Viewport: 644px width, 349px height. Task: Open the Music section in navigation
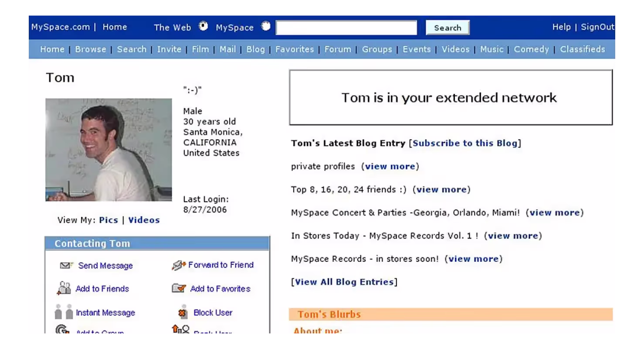[491, 49]
